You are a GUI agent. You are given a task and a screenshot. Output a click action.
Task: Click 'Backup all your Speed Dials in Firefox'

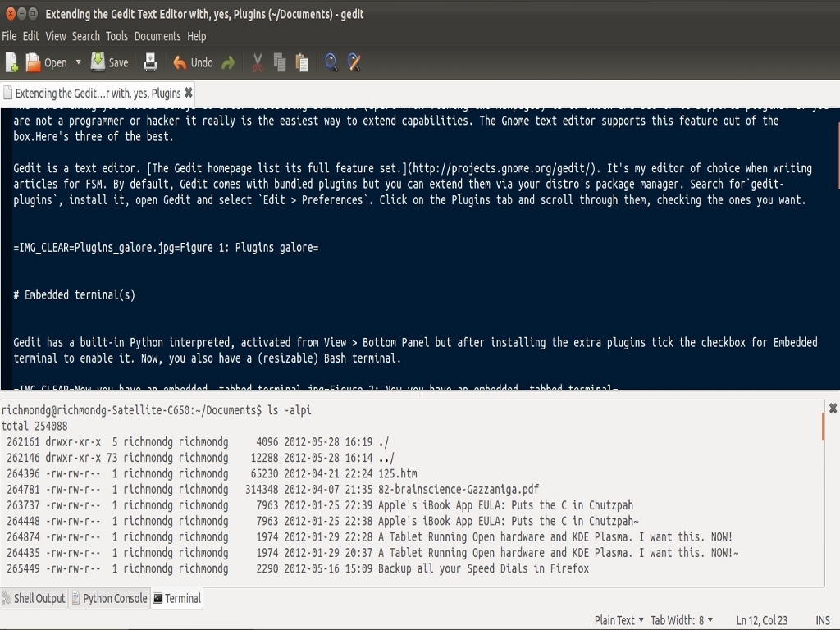[x=483, y=568]
